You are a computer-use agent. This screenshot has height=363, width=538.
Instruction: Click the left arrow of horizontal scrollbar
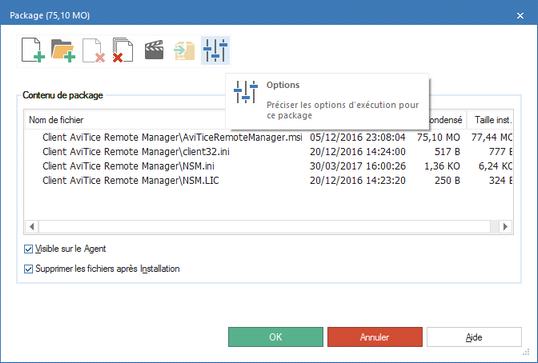click(x=32, y=226)
